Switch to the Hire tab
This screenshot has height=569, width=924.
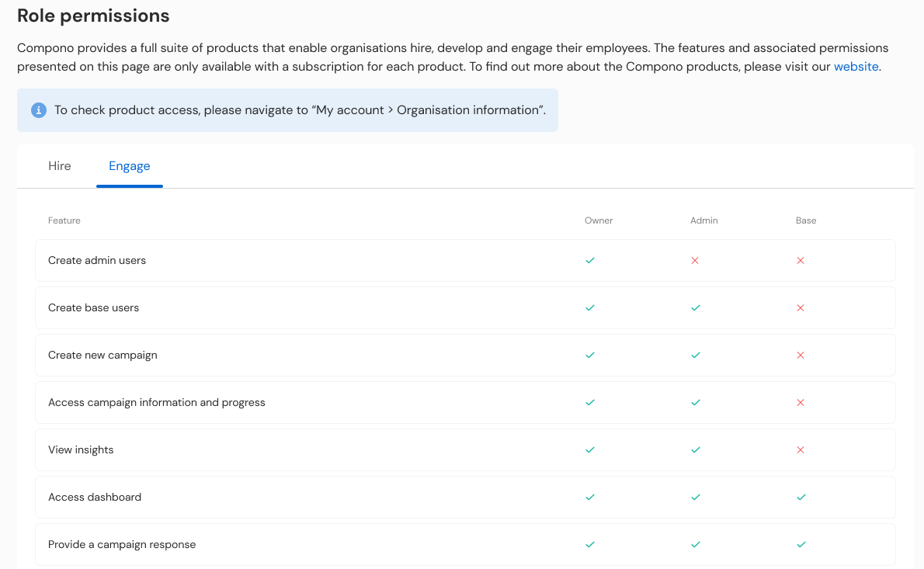point(60,166)
